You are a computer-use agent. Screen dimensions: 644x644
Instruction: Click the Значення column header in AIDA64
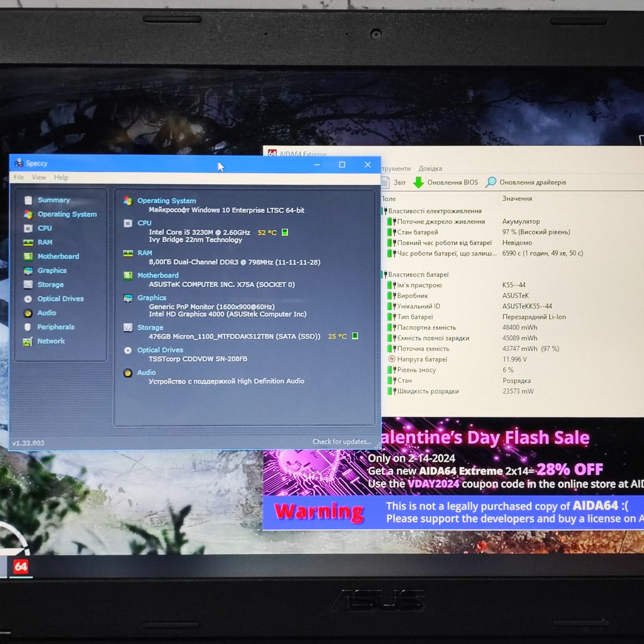(517, 199)
